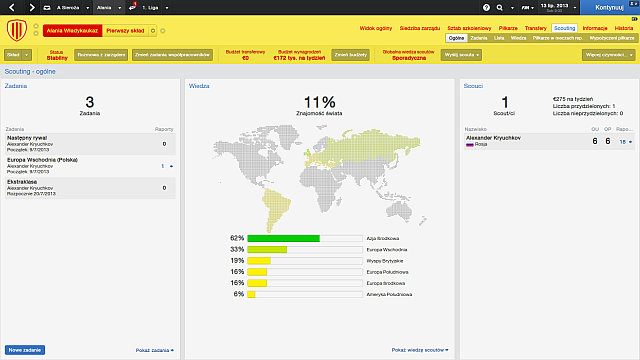640x360 pixels.
Task: Go back with the left arrow
Action: [x=12, y=7]
